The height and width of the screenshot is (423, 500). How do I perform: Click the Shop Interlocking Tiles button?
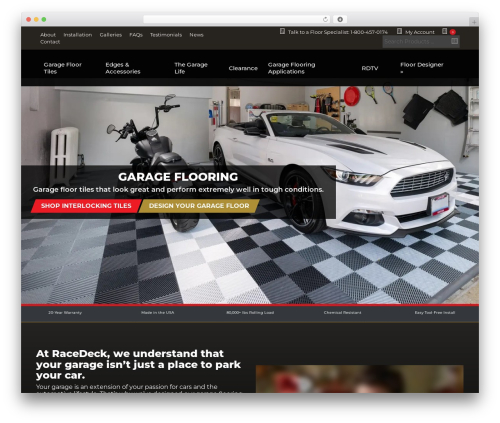pos(86,206)
